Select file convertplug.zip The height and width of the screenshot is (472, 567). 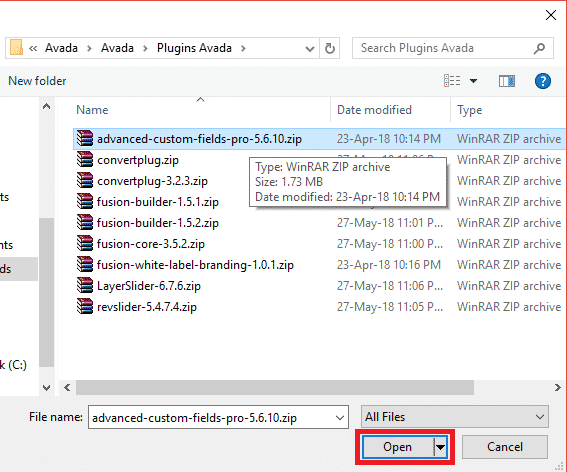138,160
